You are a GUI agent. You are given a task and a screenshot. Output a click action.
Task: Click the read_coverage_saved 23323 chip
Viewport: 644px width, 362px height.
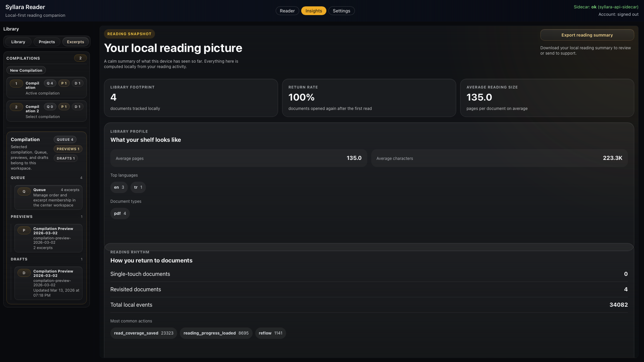[144, 333]
